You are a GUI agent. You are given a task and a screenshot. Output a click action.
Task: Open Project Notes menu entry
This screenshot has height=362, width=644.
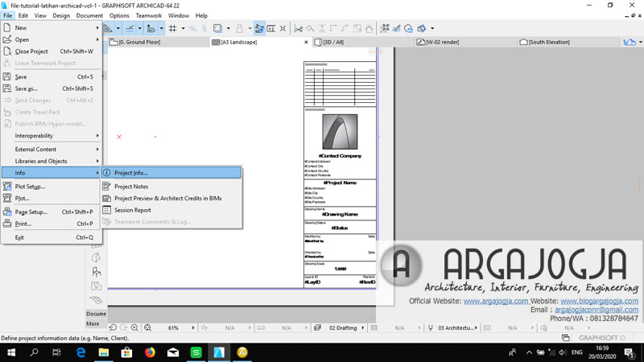click(171, 187)
